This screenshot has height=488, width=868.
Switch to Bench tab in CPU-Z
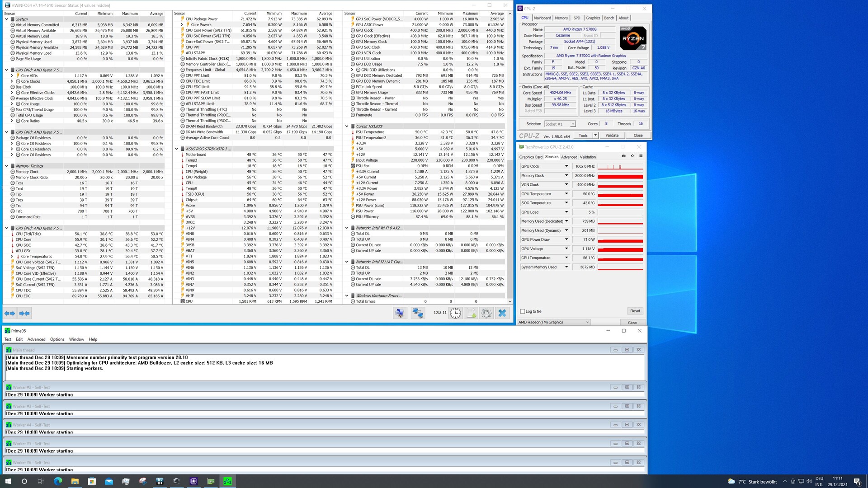tap(609, 18)
